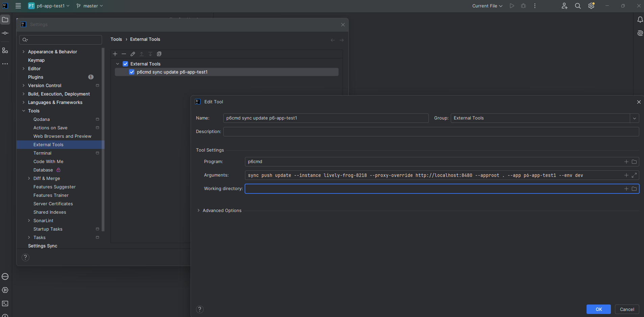Uncheck the External Tools group checkbox

click(125, 63)
